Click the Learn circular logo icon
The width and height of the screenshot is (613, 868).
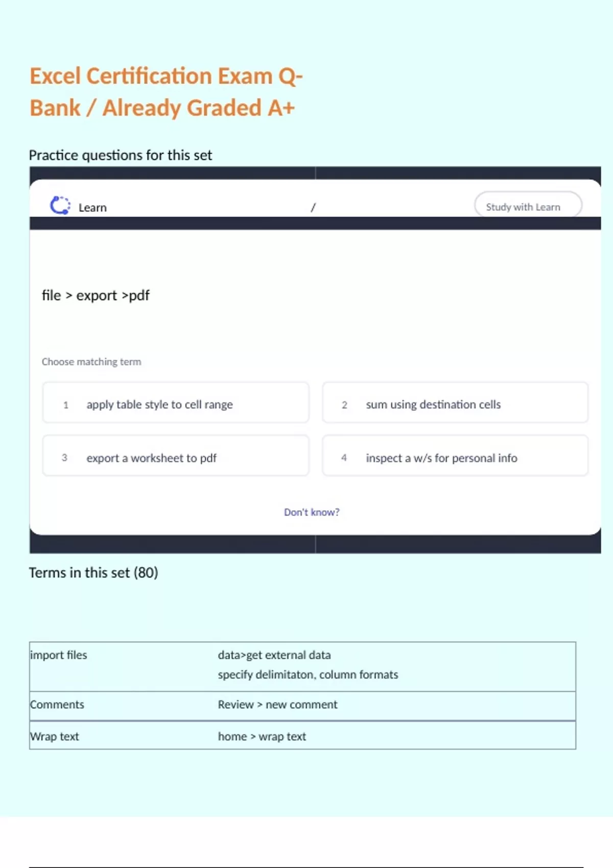coord(60,206)
